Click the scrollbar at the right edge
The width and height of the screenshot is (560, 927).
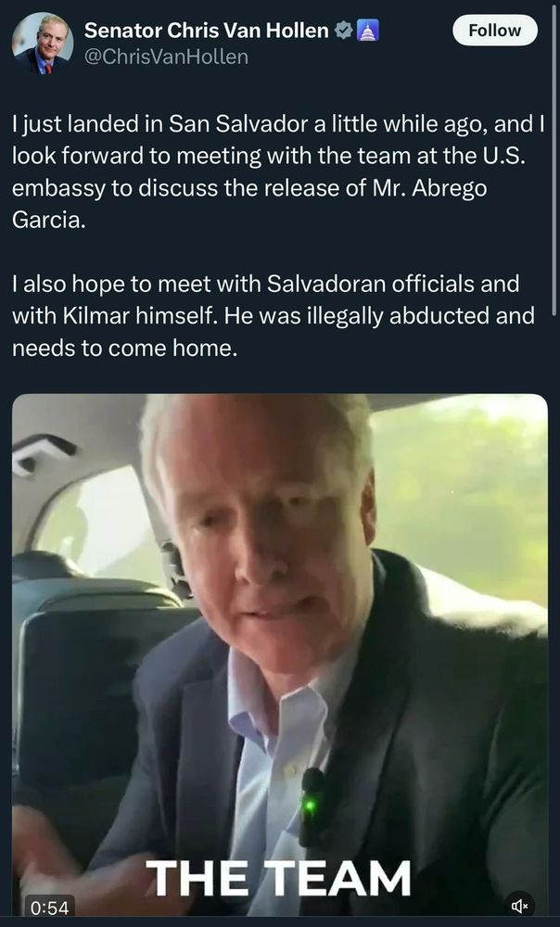[x=554, y=166]
